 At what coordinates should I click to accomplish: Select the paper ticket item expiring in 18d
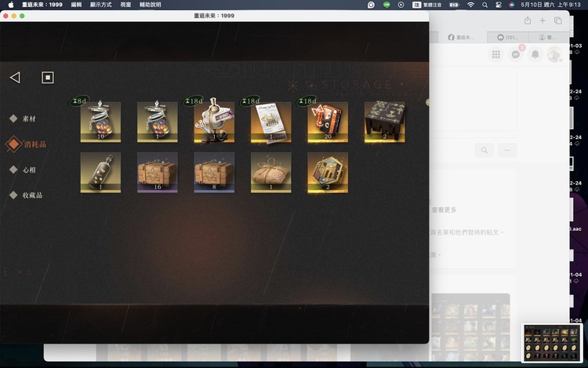click(x=270, y=121)
